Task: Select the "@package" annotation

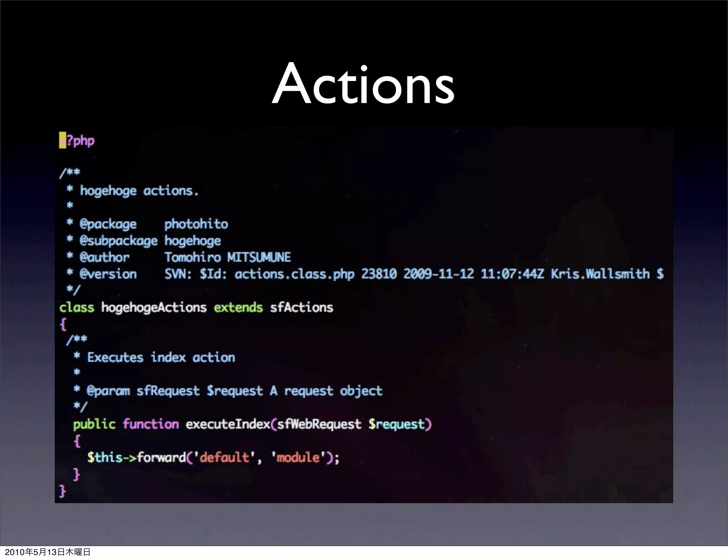Action: click(108, 224)
